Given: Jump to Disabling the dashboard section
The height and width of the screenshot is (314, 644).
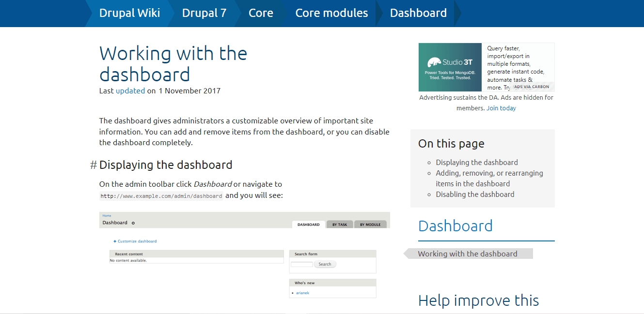Looking at the screenshot, I should pos(475,194).
